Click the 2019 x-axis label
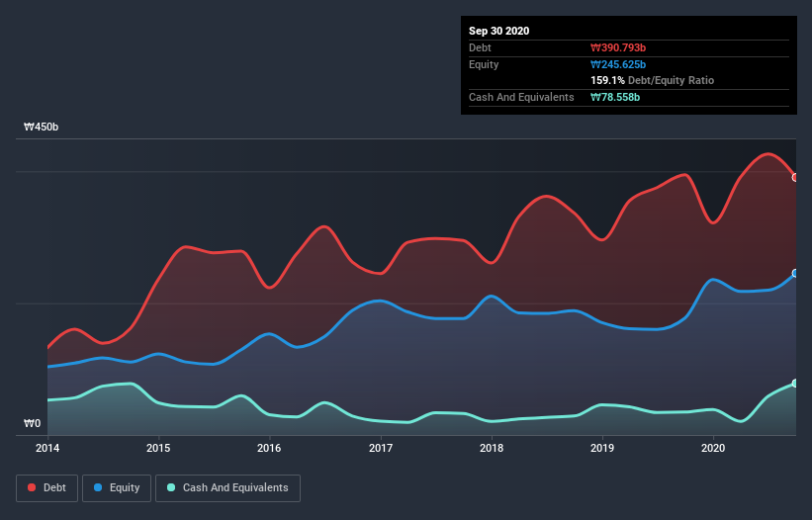The width and height of the screenshot is (812, 520). (602, 448)
